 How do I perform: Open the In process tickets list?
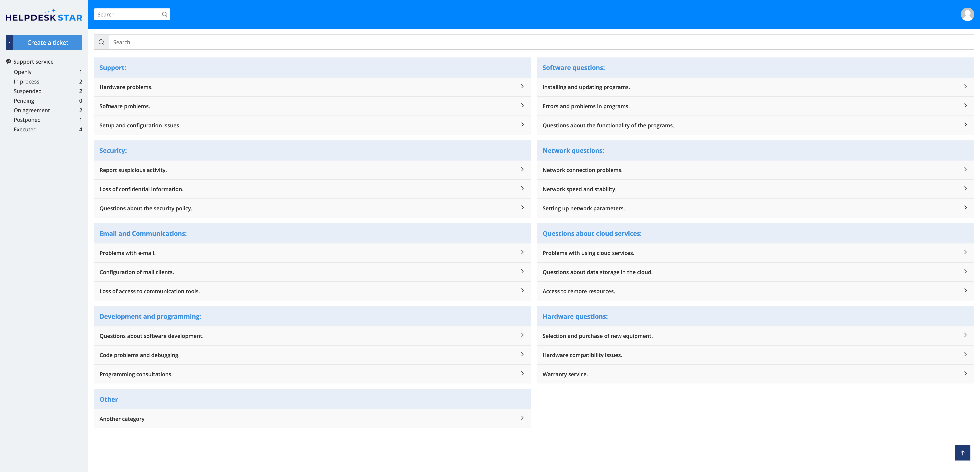27,82
